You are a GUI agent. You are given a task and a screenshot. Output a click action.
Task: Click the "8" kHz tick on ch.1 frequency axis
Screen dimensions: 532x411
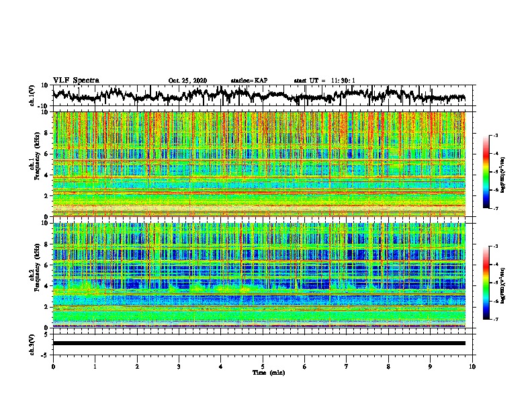47,133
